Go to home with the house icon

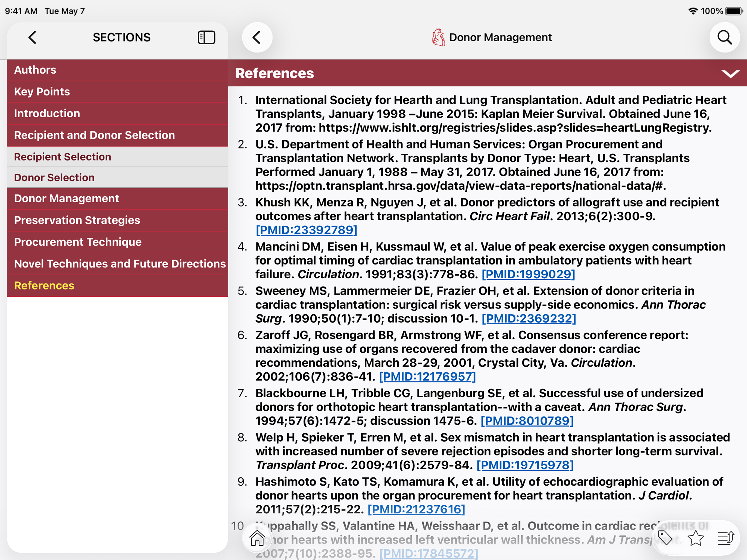pyautogui.click(x=257, y=538)
